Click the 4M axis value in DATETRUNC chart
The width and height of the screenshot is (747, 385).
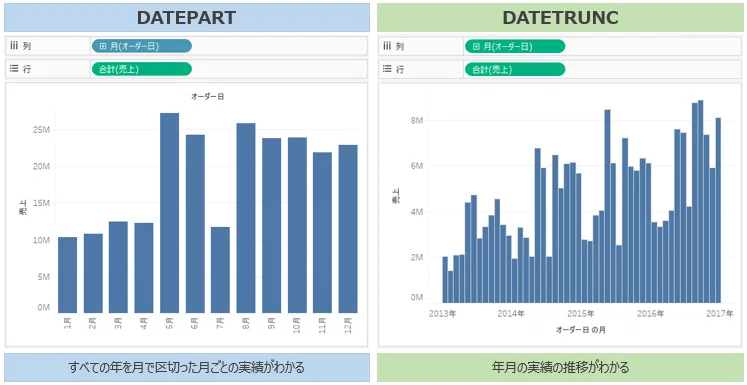pyautogui.click(x=417, y=212)
